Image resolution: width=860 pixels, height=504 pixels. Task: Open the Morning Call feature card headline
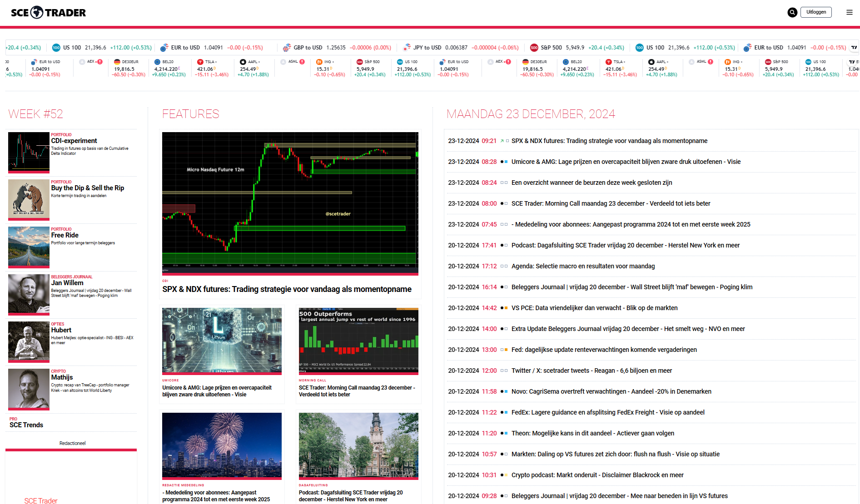coord(357,391)
